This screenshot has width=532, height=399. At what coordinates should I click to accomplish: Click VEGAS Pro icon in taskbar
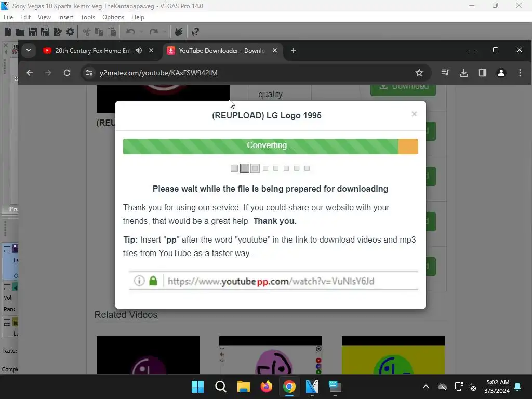(x=312, y=387)
